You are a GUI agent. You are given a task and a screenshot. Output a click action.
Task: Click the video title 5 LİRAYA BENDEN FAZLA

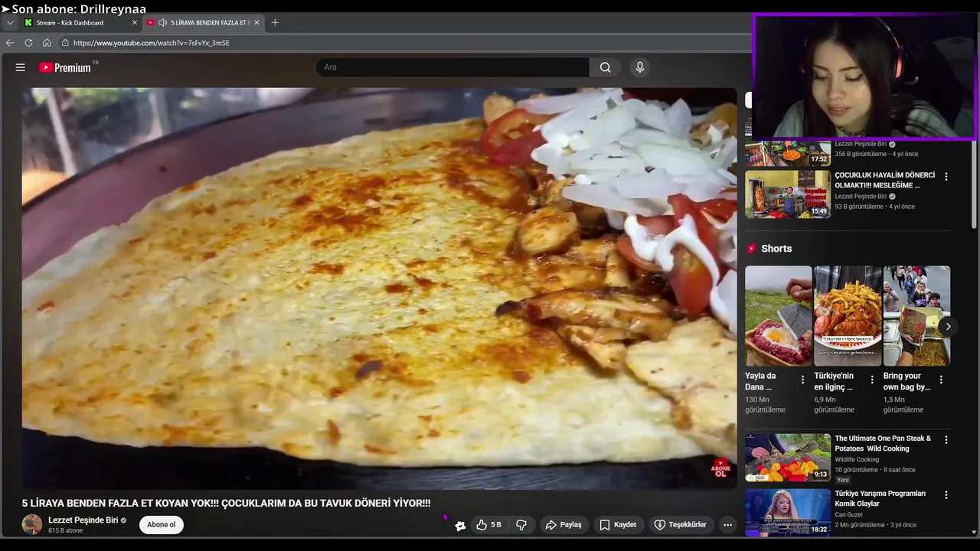226,504
